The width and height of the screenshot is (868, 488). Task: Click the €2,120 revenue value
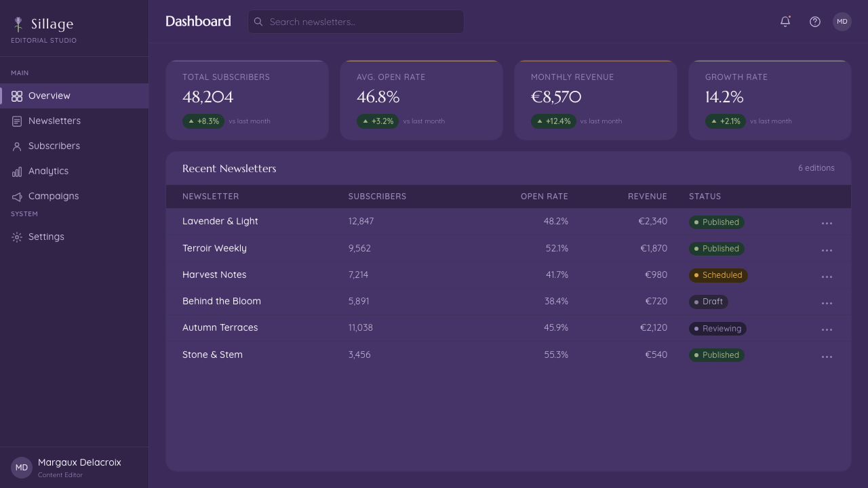pos(654,327)
